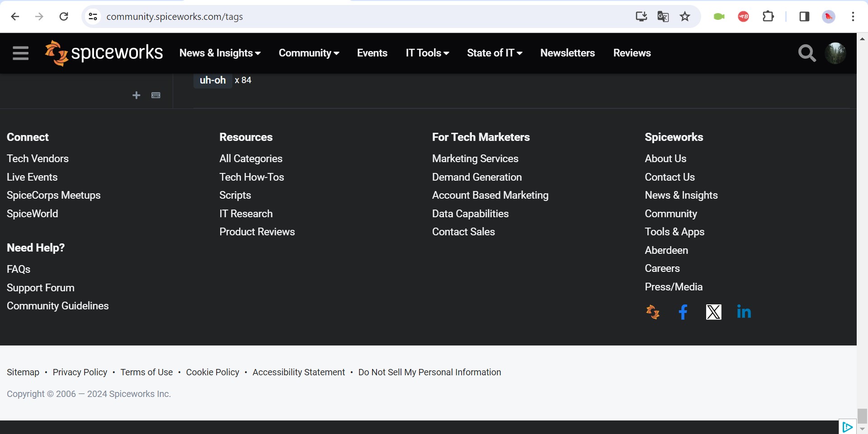Viewport: 868px width, 434px height.
Task: Open the Reviews menu item
Action: (x=632, y=53)
